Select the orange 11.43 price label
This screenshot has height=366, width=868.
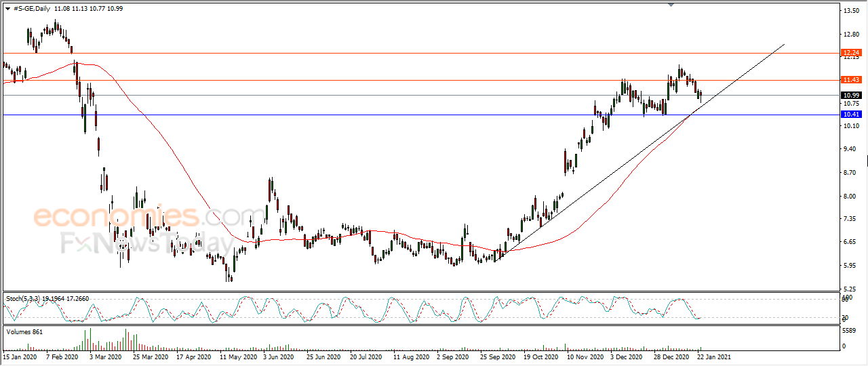(x=850, y=80)
